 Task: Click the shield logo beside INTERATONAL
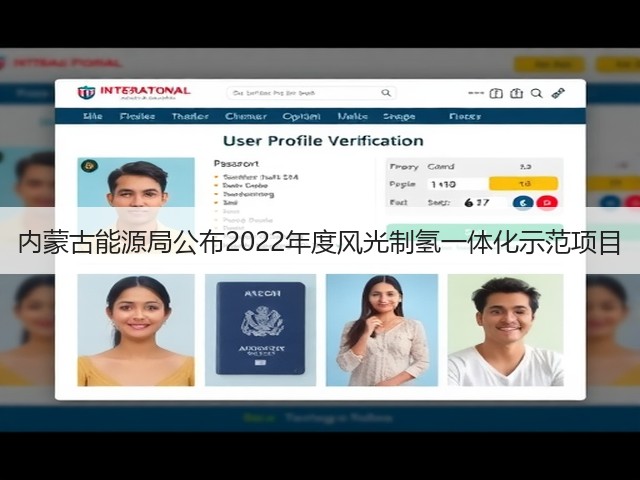(86, 93)
